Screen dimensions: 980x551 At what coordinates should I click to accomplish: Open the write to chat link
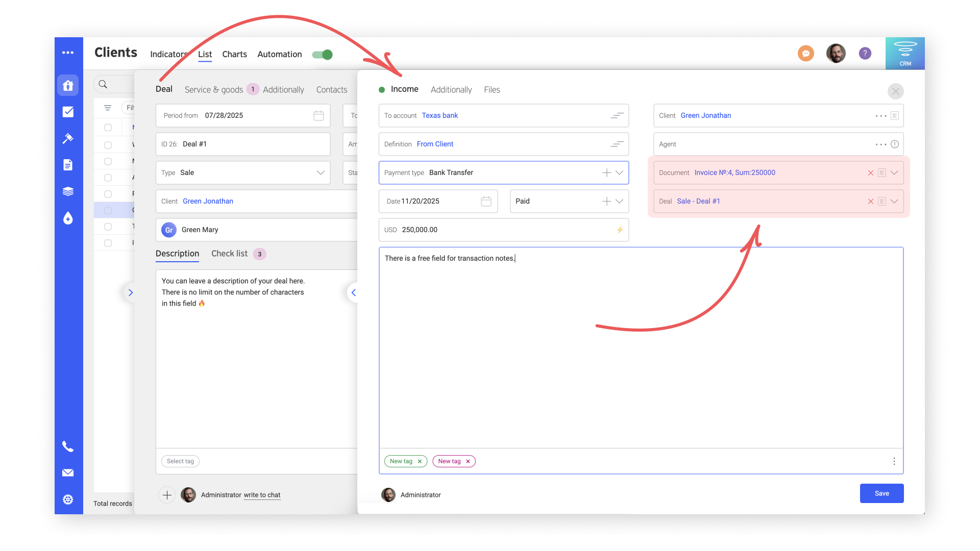(x=262, y=495)
